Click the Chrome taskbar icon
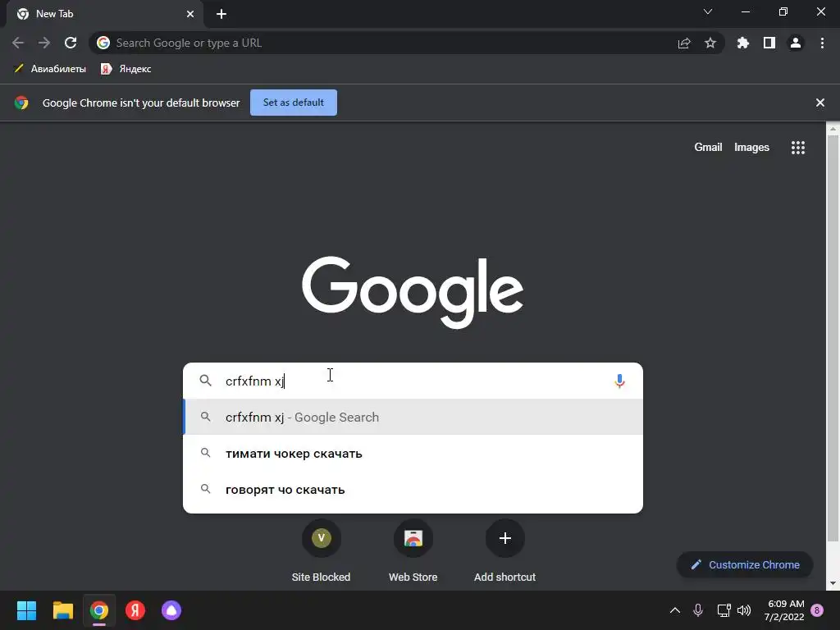840x630 pixels. tap(99, 610)
